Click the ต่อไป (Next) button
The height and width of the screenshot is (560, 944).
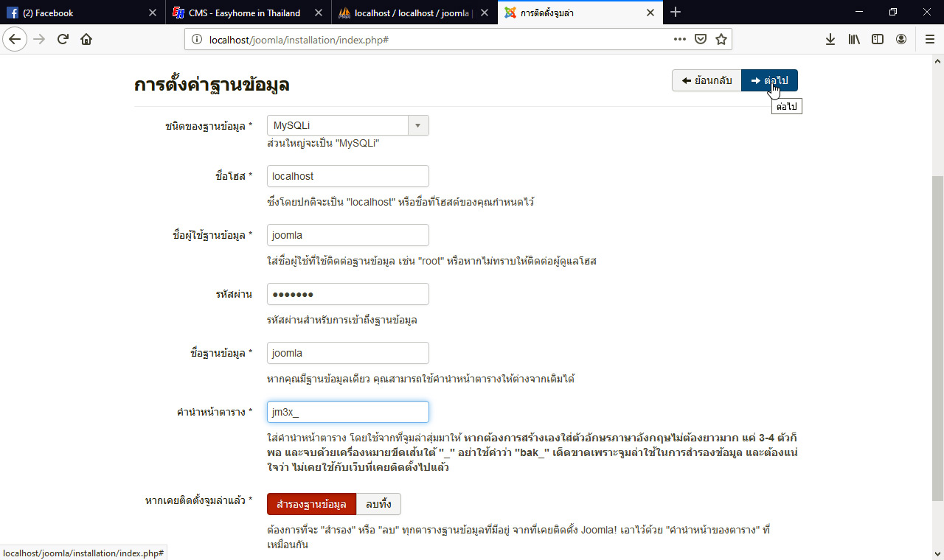[x=769, y=80]
